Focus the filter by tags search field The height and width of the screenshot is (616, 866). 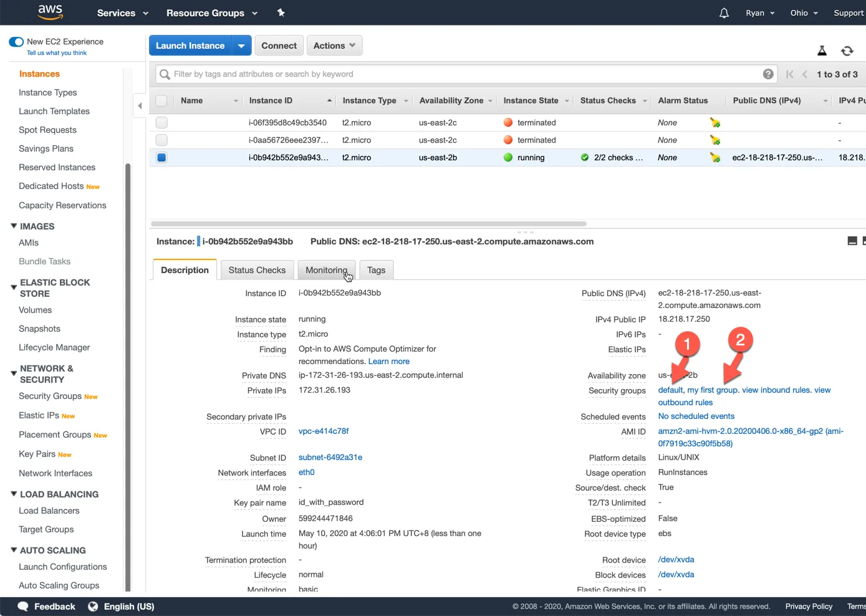(x=466, y=74)
